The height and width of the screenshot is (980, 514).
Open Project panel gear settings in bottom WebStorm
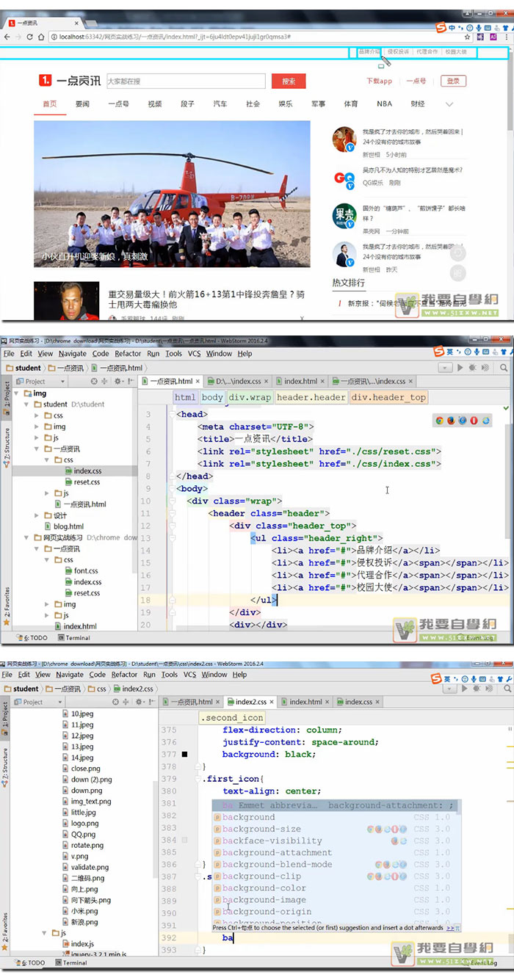point(138,702)
